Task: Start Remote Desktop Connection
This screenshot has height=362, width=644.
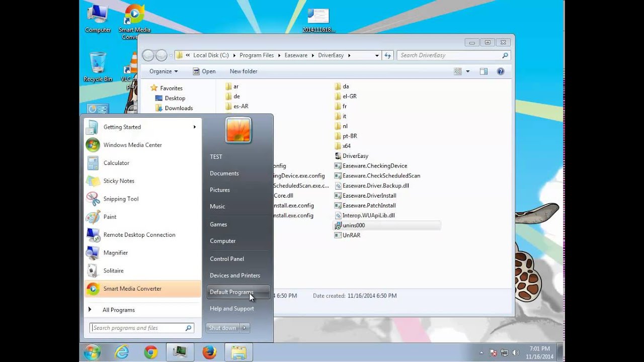Action: click(x=142, y=235)
